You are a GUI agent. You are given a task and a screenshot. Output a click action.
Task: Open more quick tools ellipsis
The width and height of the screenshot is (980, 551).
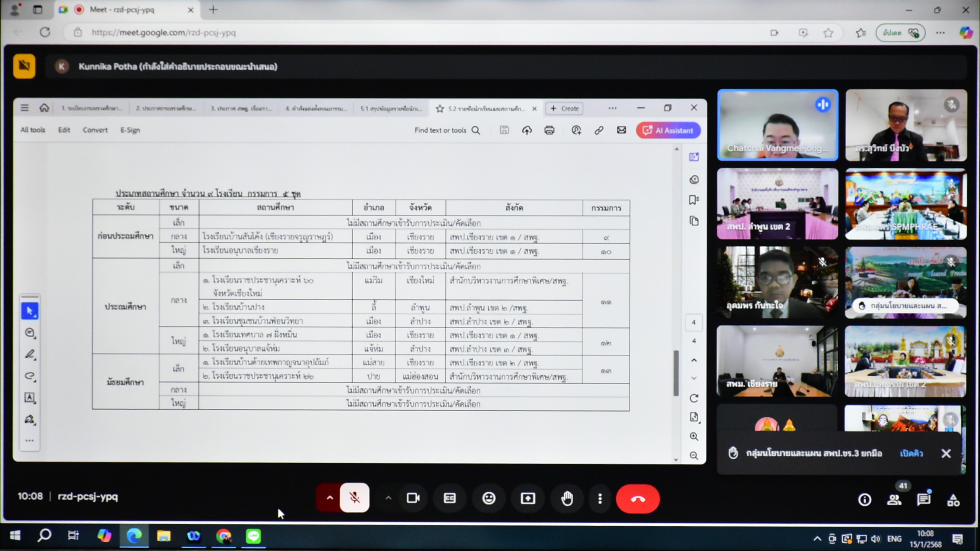click(30, 440)
